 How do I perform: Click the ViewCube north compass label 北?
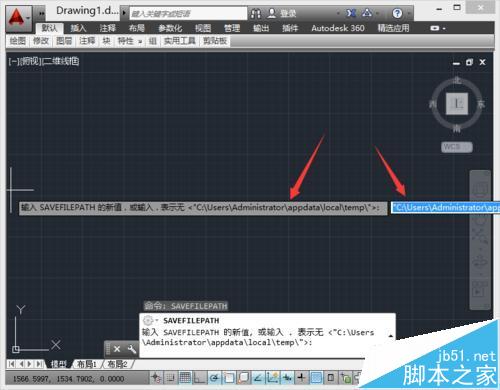[457, 81]
